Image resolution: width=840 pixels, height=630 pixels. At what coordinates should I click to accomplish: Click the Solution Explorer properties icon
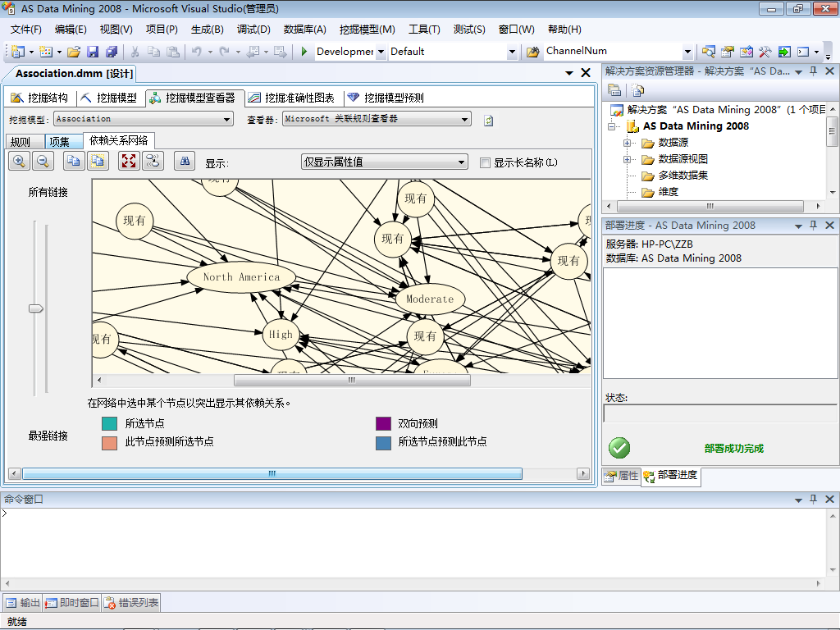pos(614,90)
